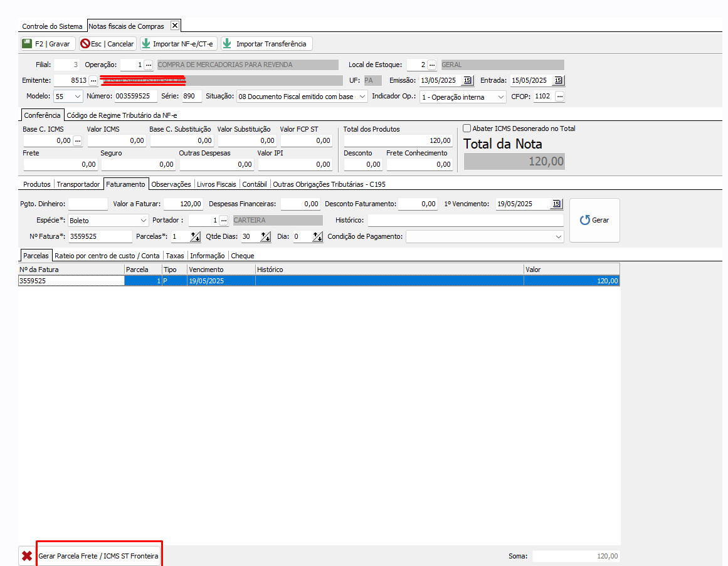Image resolution: width=728 pixels, height=566 pixels.
Task: Switch to the Produtos tab
Action: pyautogui.click(x=36, y=184)
